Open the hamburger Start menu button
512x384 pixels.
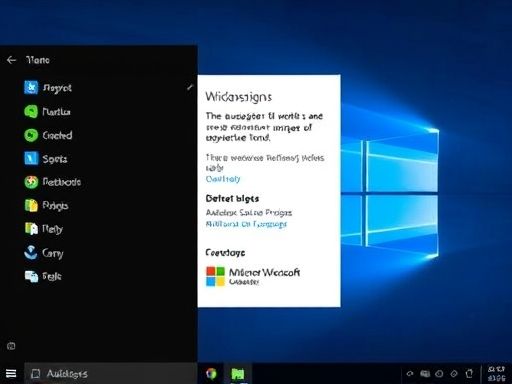11,373
